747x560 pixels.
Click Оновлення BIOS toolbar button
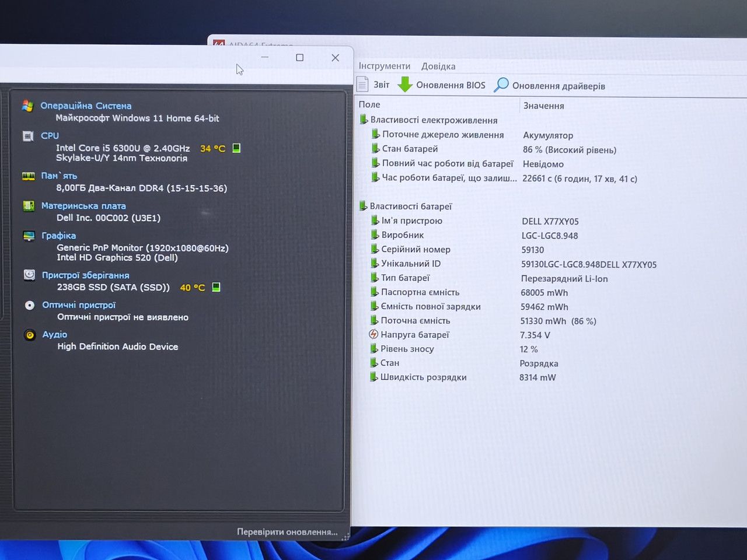click(442, 85)
